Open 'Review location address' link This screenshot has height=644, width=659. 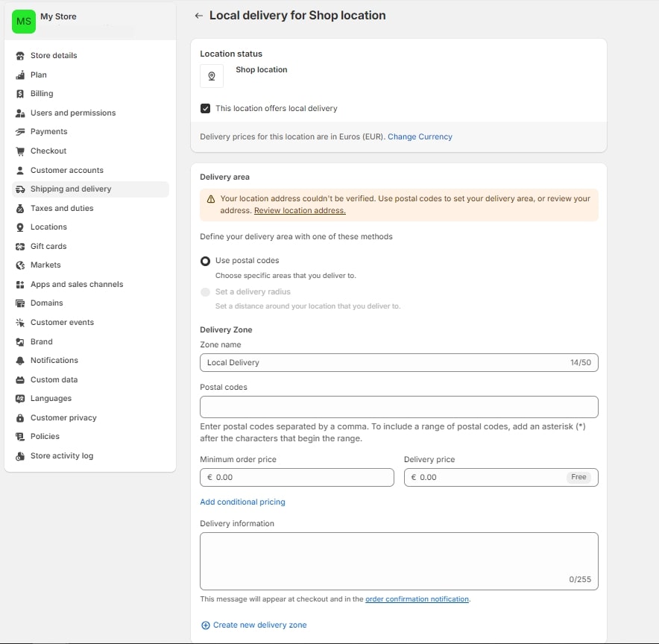pos(300,210)
